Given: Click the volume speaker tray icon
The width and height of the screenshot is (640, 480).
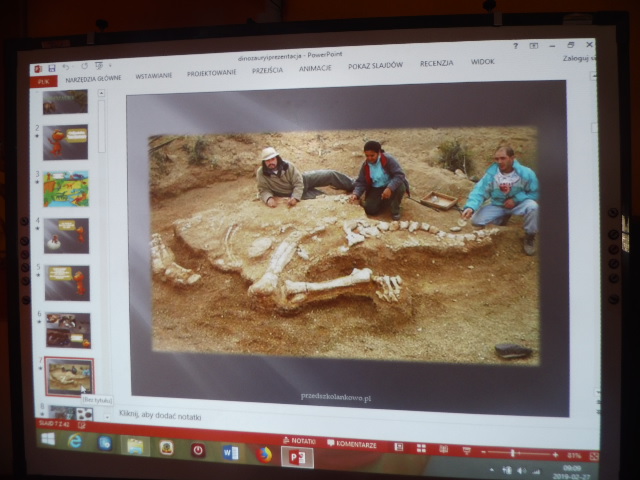Looking at the screenshot, I should point(521,471).
